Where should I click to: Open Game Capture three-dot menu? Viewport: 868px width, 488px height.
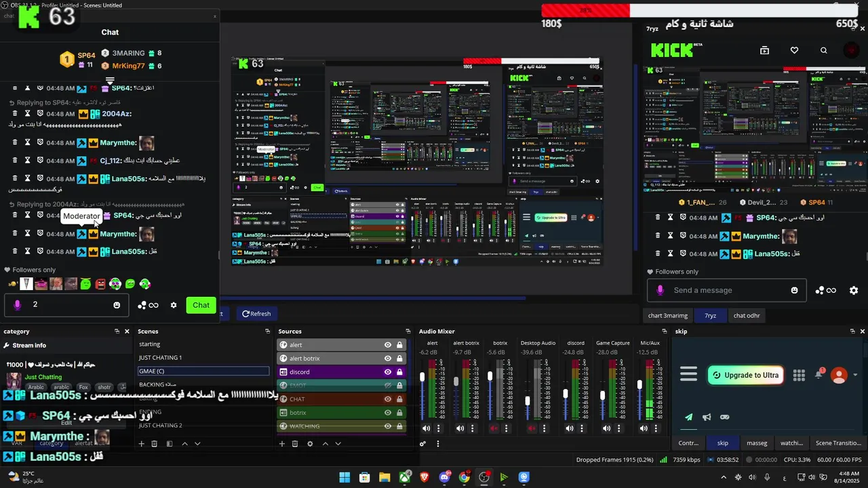618,428
